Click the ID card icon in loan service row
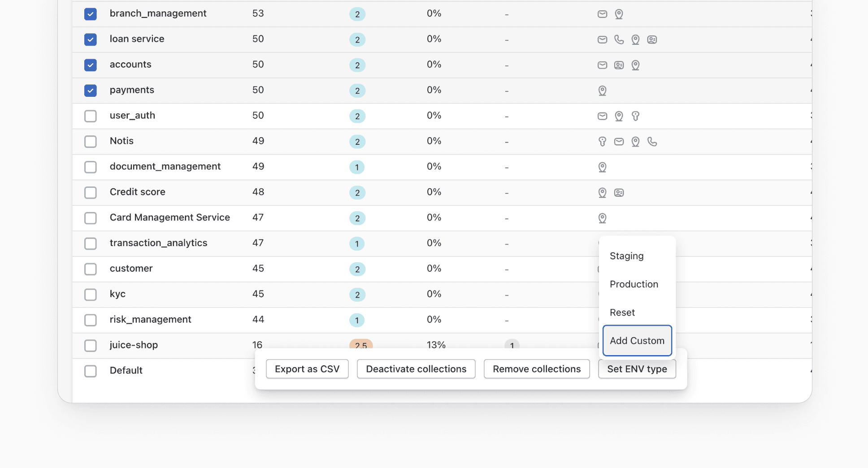The height and width of the screenshot is (468, 868). (x=652, y=39)
